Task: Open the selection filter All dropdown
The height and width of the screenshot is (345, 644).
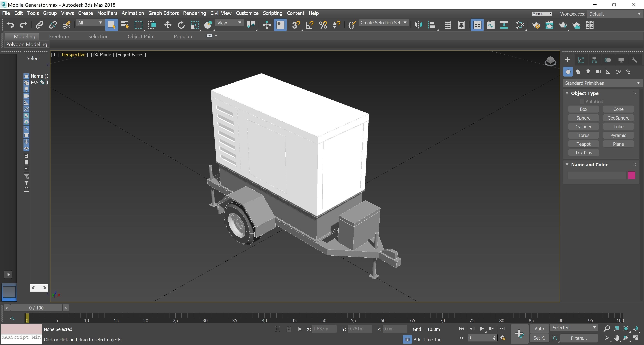Action: (90, 23)
